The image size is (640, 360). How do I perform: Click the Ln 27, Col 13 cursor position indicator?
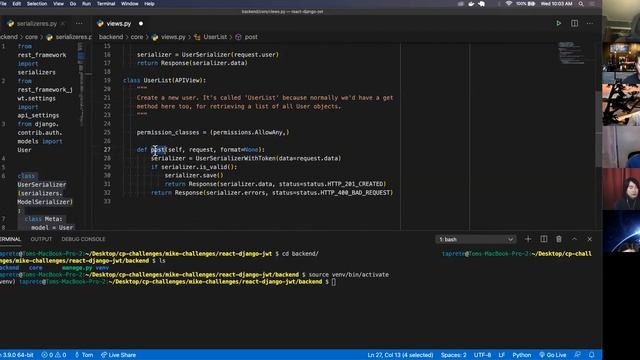[x=400, y=355]
